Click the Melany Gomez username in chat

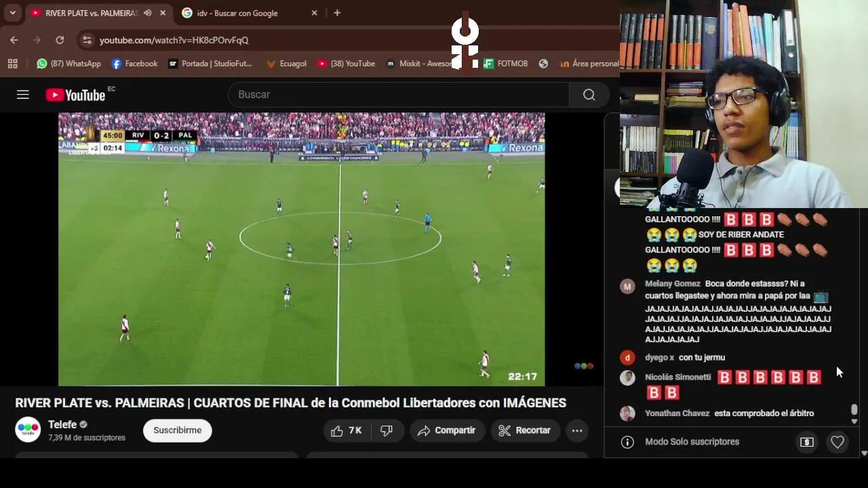(x=673, y=284)
